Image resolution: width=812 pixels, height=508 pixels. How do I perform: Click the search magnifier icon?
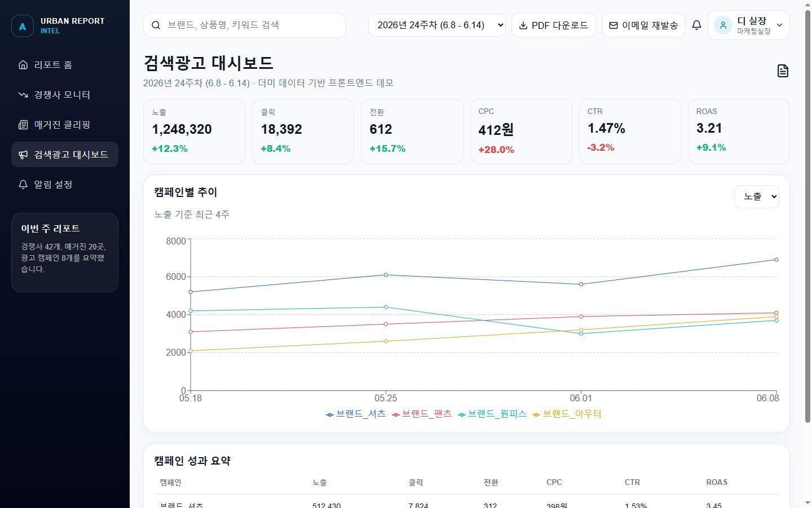coord(156,25)
